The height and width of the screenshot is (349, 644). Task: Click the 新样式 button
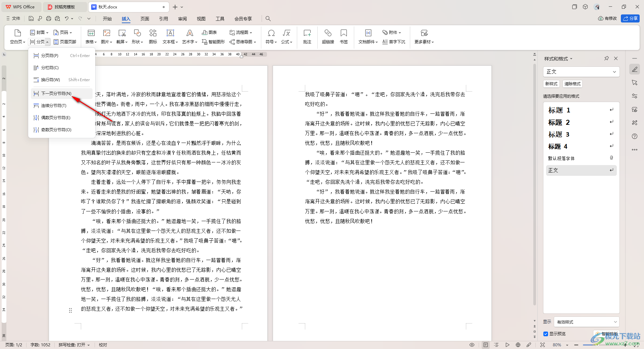(x=551, y=84)
